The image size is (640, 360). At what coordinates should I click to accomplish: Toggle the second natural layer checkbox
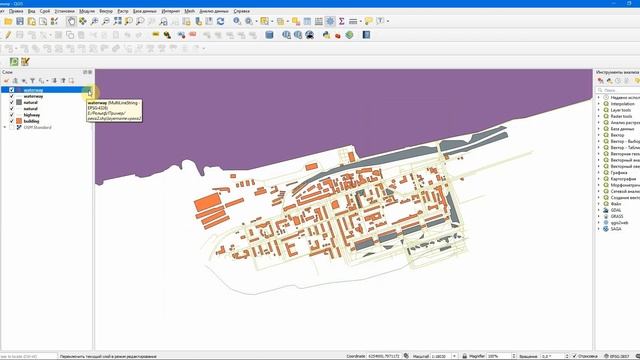(x=11, y=109)
